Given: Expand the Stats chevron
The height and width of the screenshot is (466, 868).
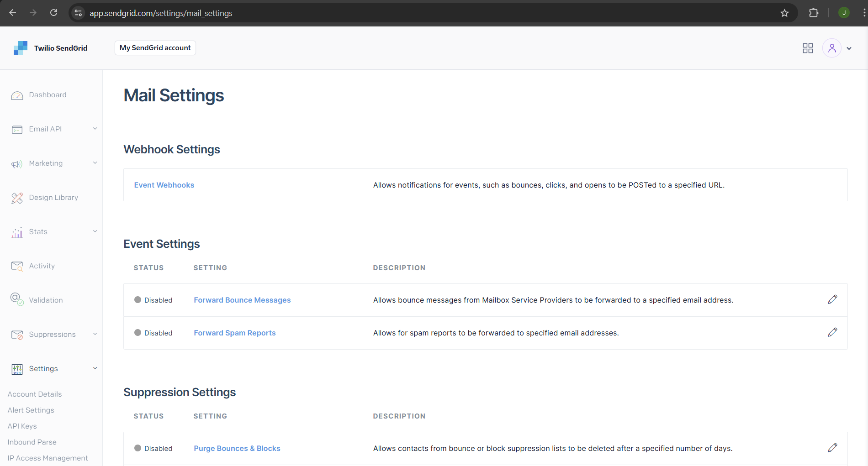Looking at the screenshot, I should (x=95, y=231).
